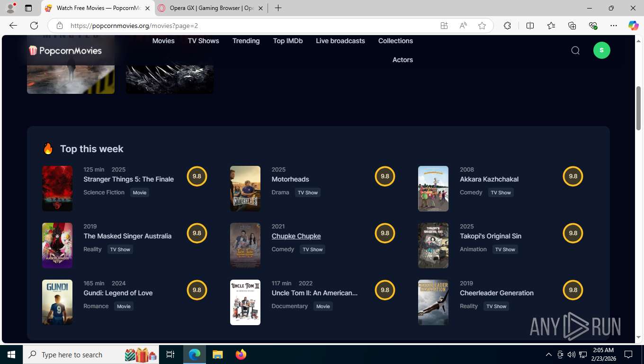Open The Masked Singer Australia link
This screenshot has height=364, width=644.
[127, 236]
